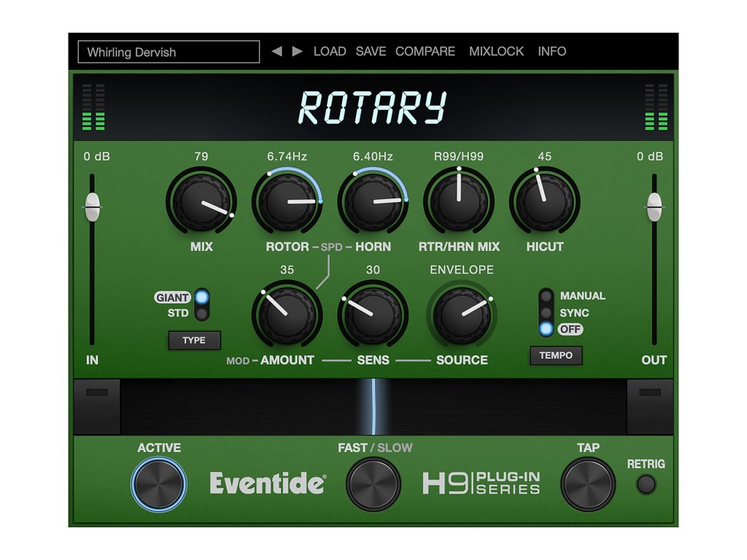Click the small RETRIG button
The width and height of the screenshot is (747, 560).
646,484
